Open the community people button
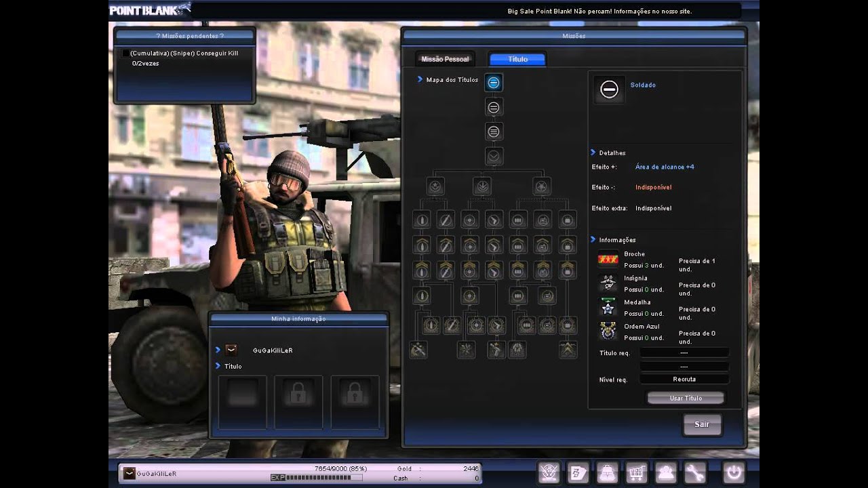 [665, 472]
